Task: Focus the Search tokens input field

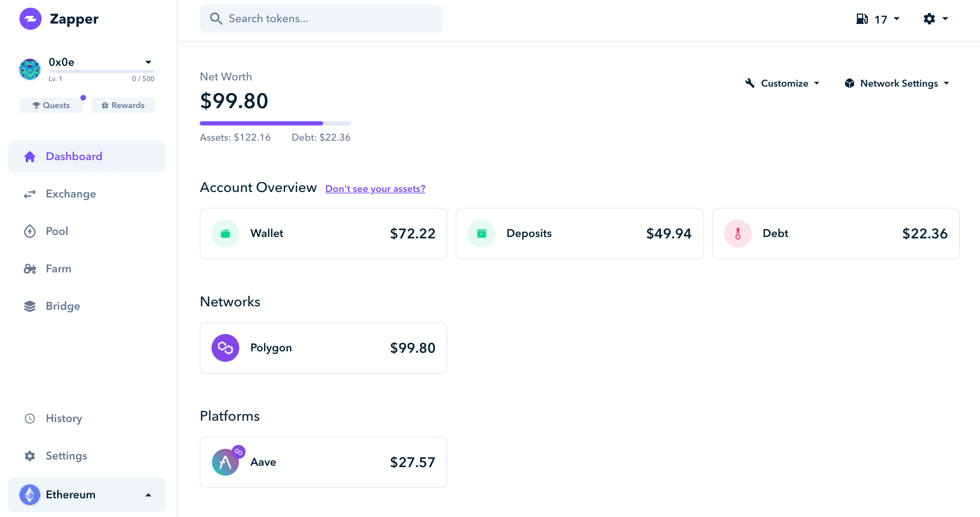Action: click(321, 19)
